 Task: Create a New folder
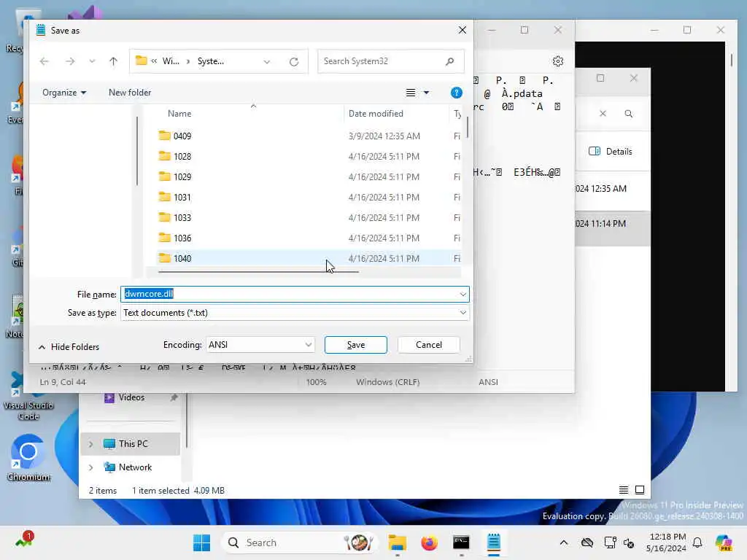click(130, 93)
